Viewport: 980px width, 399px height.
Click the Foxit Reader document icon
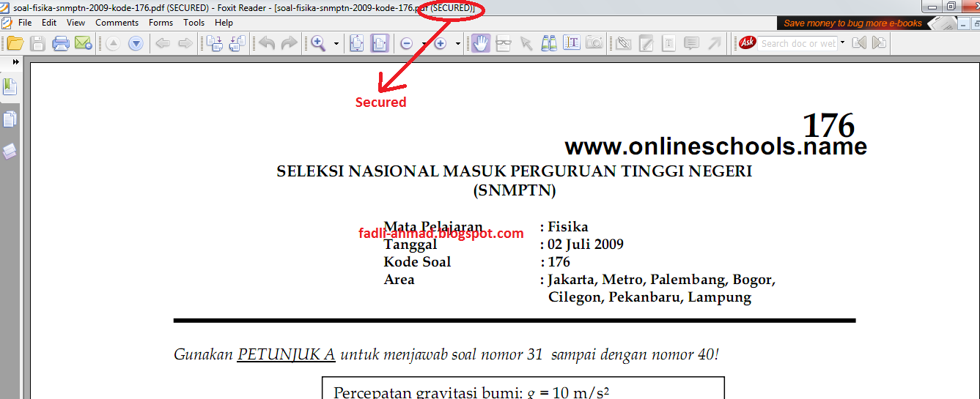pyautogui.click(x=7, y=23)
